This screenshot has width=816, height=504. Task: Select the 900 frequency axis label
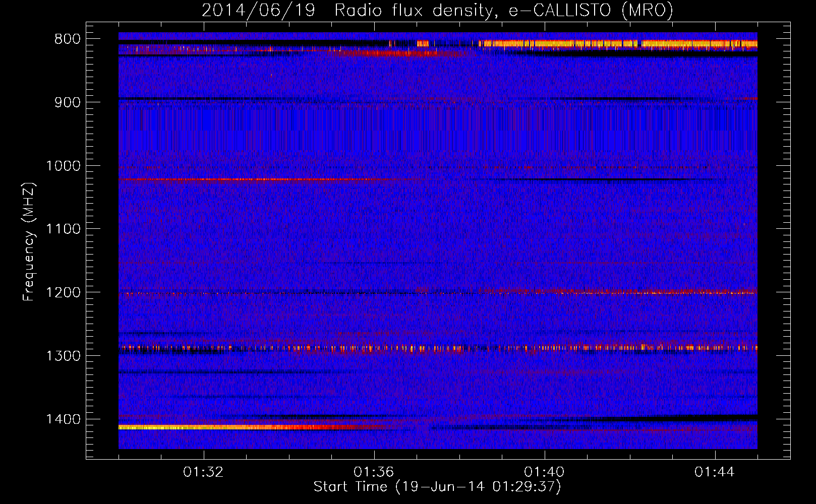point(67,102)
